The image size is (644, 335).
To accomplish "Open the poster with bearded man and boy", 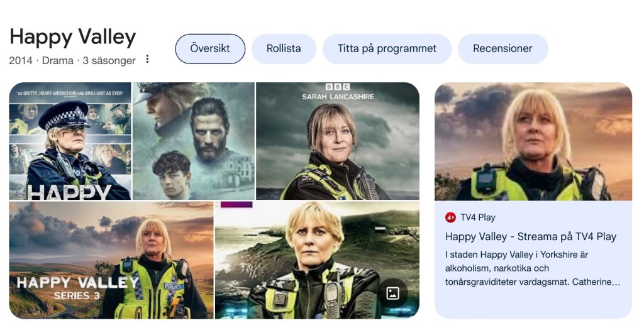I will click(194, 141).
